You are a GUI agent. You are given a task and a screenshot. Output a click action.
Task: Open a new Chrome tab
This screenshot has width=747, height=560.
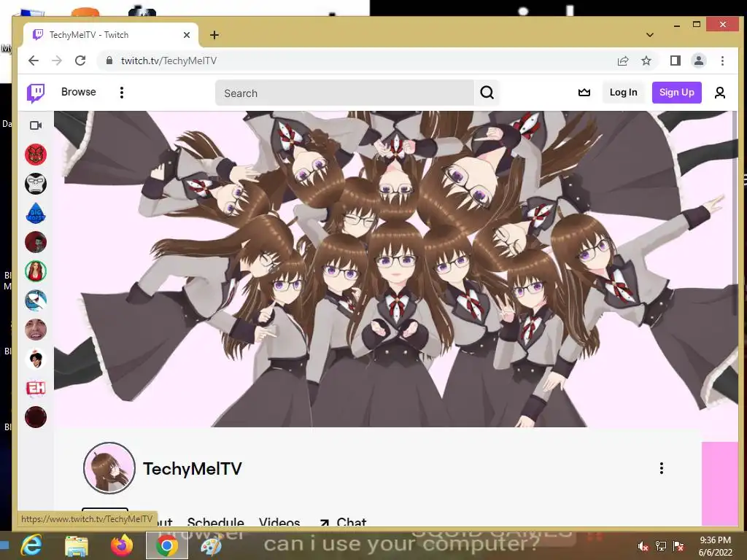[x=214, y=35]
